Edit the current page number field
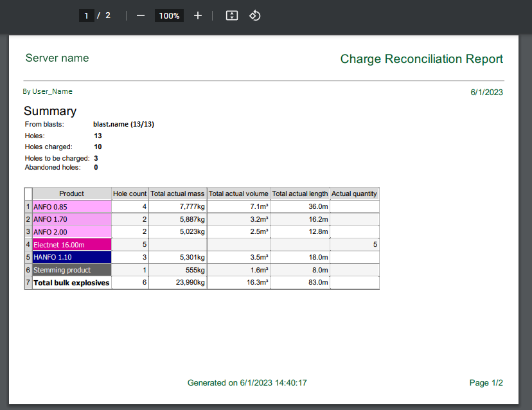 (87, 15)
